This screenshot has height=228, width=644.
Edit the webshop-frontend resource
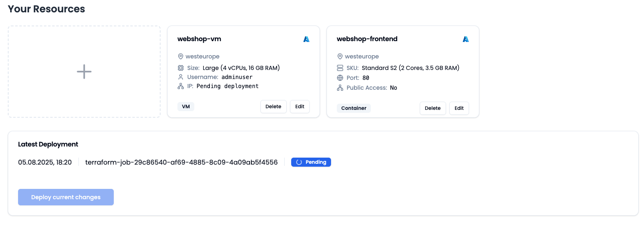click(x=459, y=108)
